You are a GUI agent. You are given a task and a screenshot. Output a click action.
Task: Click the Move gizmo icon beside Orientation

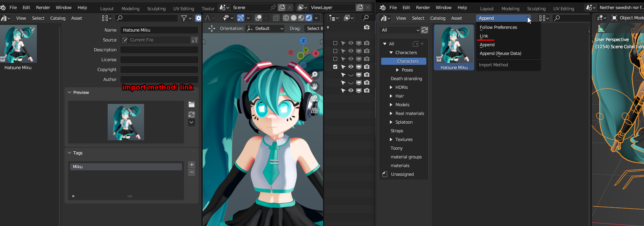(x=212, y=28)
